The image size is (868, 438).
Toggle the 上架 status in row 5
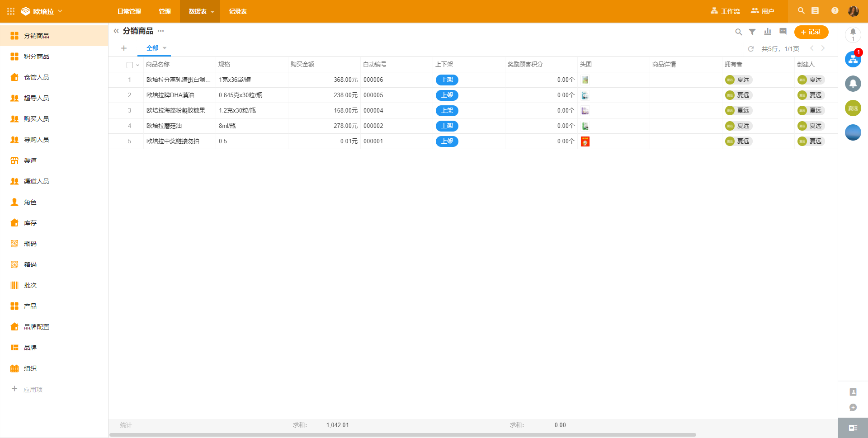click(x=447, y=141)
